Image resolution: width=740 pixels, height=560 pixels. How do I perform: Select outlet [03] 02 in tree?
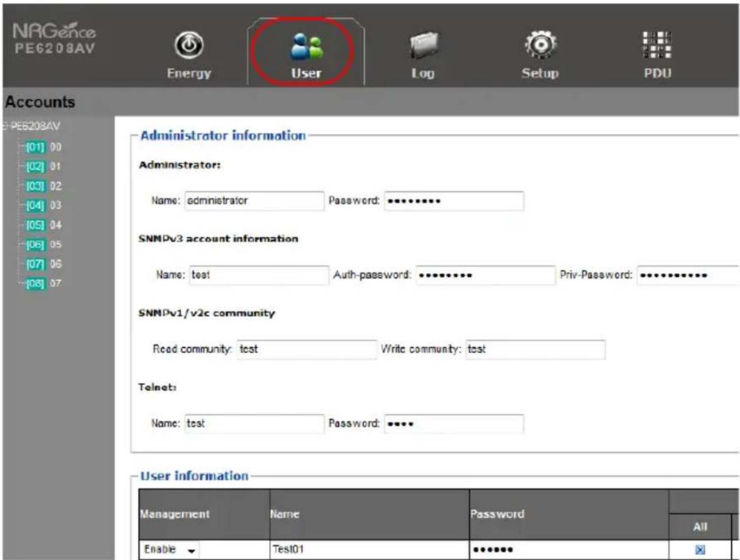[x=43, y=186]
